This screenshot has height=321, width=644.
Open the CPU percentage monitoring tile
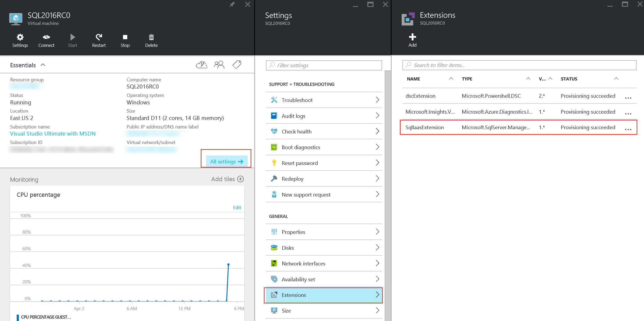coord(127,253)
